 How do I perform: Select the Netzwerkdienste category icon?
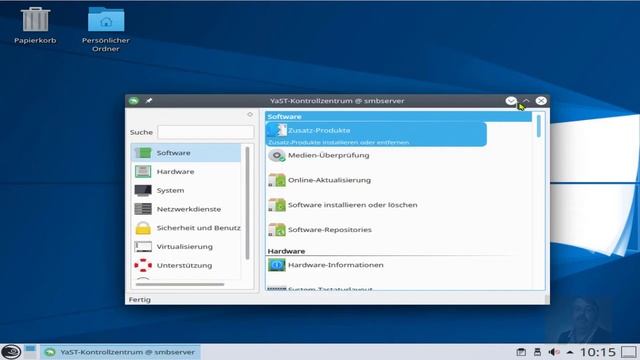pyautogui.click(x=143, y=209)
